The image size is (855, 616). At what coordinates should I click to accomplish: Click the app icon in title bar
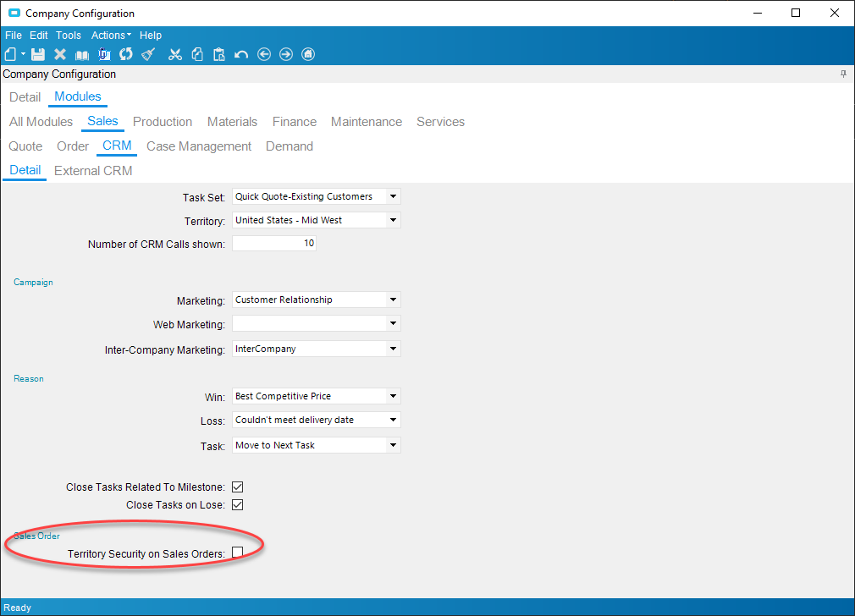pos(14,13)
